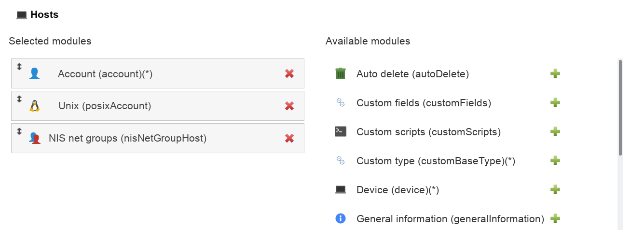This screenshot has width=644, height=230.
Task: Add the Custom type module
Action: click(x=555, y=160)
